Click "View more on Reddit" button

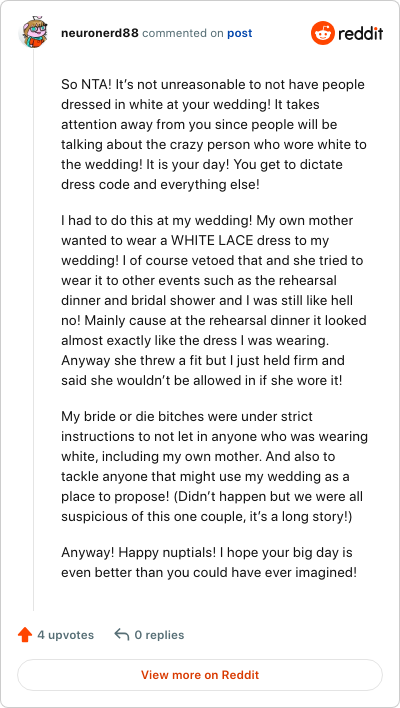click(x=200, y=675)
